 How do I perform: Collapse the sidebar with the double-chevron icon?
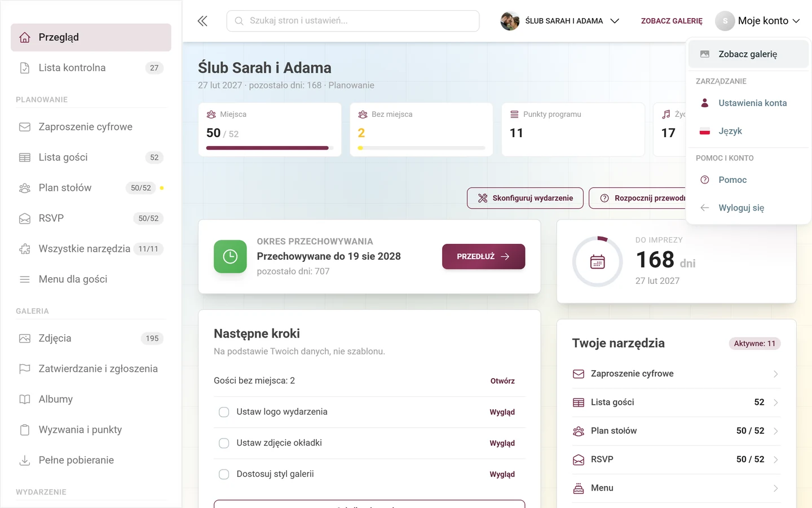pos(202,21)
